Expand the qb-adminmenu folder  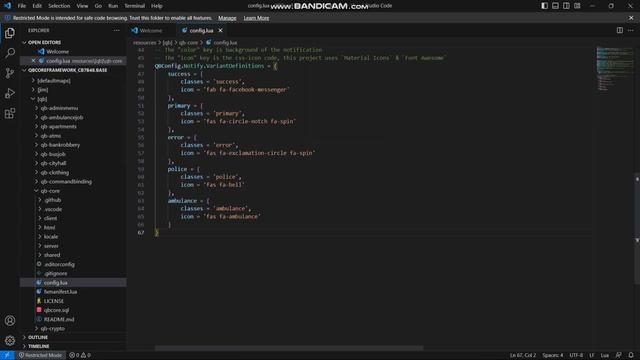[x=59, y=108]
